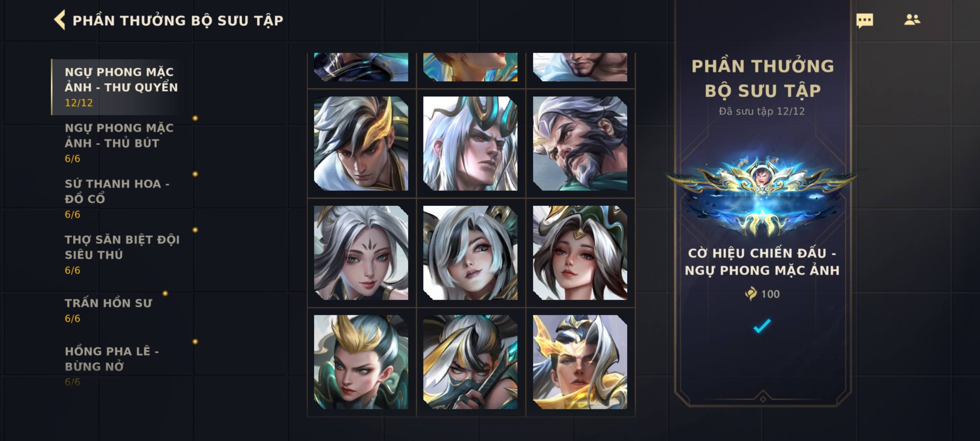Select portrait of man with gold-streaked hair

click(x=361, y=143)
